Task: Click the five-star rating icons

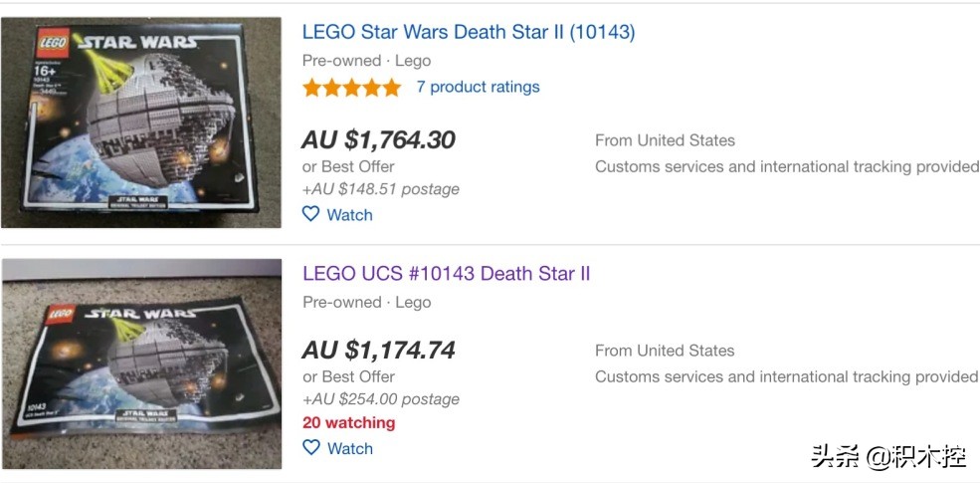Action: (x=351, y=88)
